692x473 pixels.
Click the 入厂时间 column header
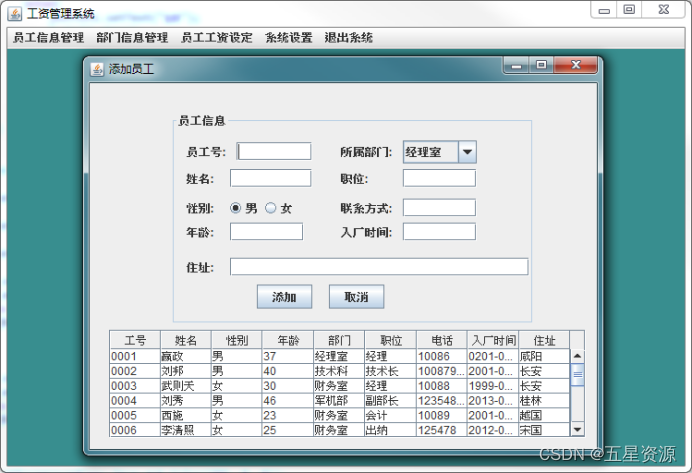493,340
